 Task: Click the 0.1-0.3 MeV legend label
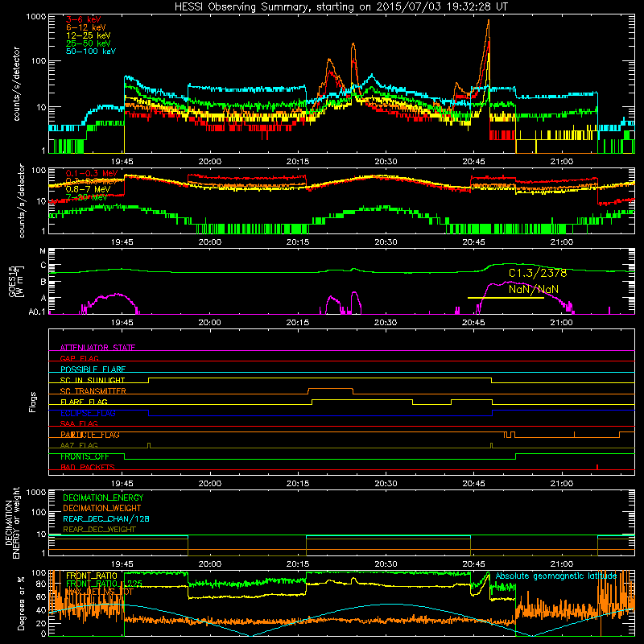pos(92,173)
